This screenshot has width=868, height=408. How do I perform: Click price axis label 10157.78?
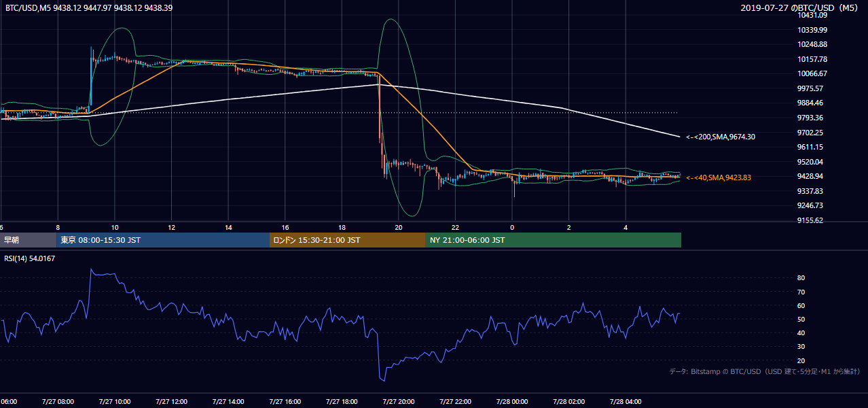click(812, 59)
